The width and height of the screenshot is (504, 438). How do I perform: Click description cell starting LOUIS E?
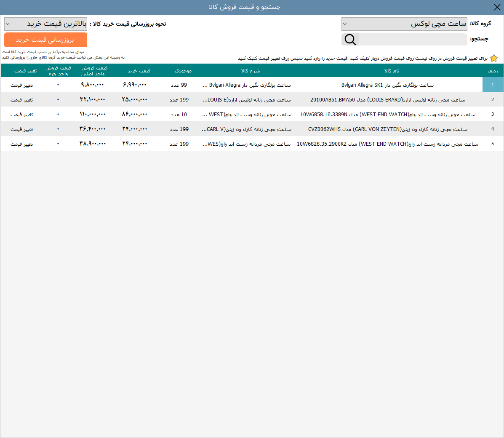tap(247, 100)
